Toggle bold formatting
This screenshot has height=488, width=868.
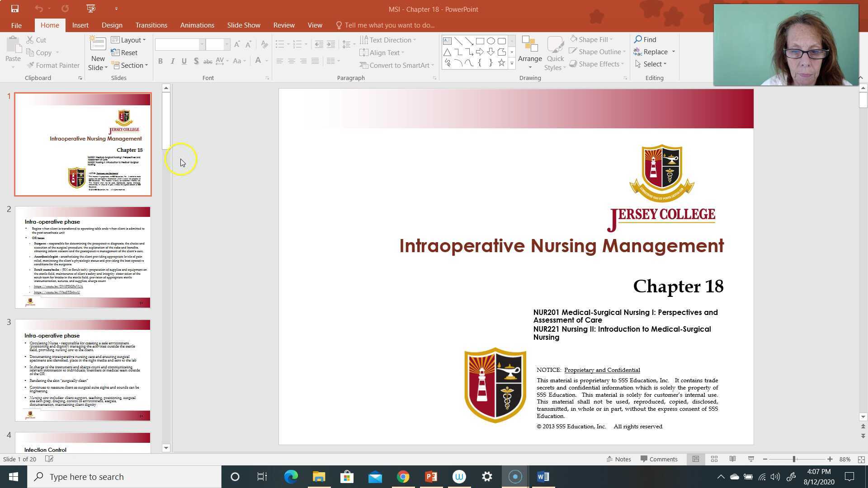[160, 61]
